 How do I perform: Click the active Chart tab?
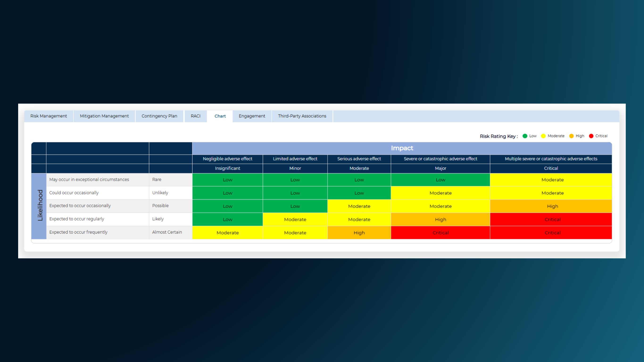(220, 116)
